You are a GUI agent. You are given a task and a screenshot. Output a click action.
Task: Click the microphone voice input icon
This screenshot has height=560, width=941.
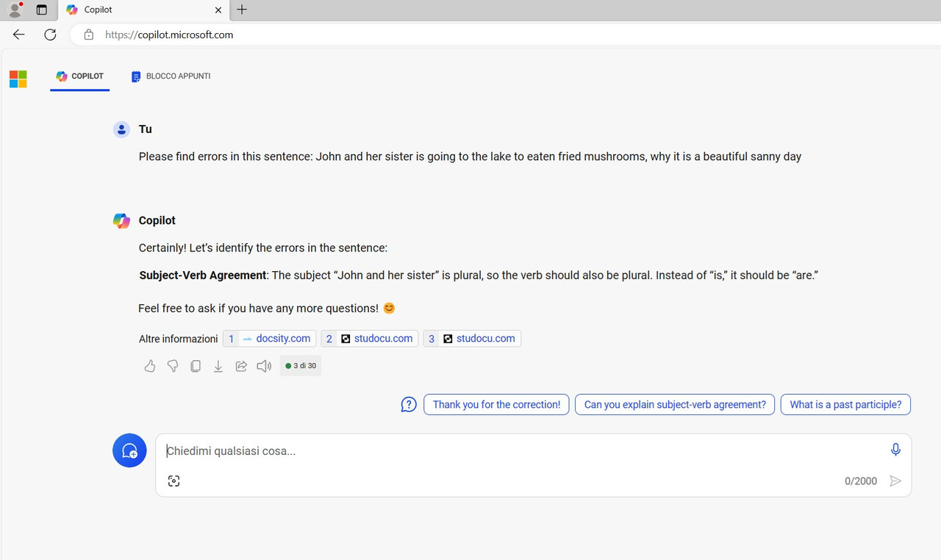tap(895, 450)
